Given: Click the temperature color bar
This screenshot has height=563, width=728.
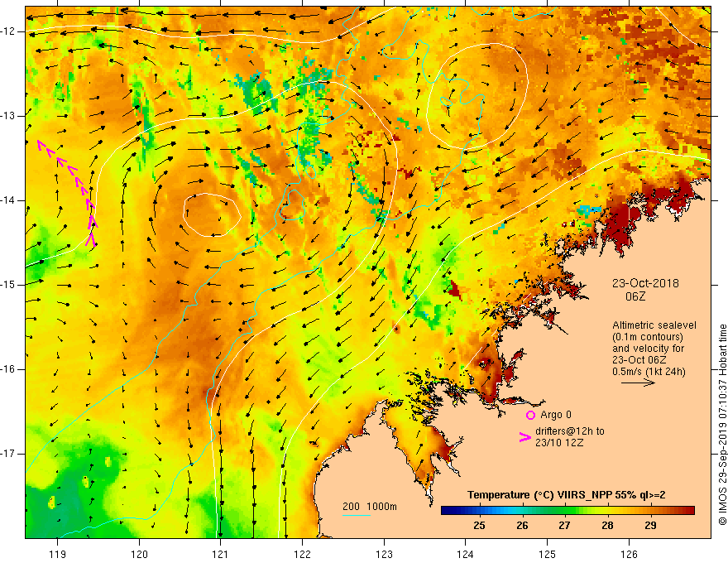Looking at the screenshot, I should pyautogui.click(x=568, y=510).
